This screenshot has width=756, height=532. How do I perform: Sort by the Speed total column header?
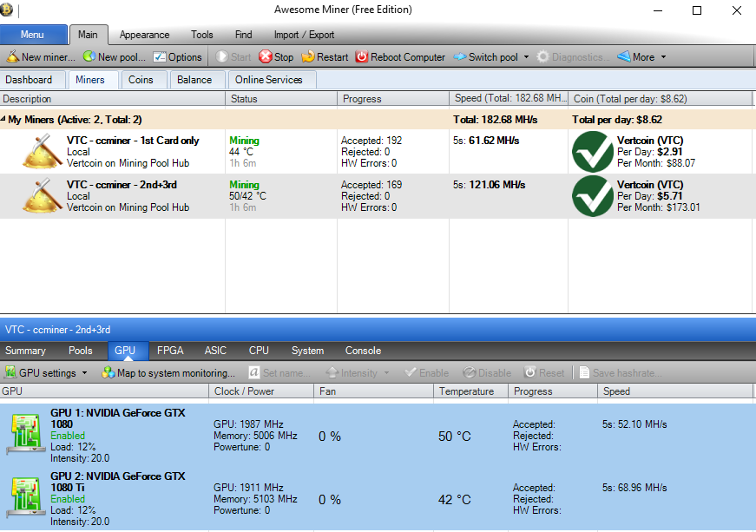(x=509, y=99)
